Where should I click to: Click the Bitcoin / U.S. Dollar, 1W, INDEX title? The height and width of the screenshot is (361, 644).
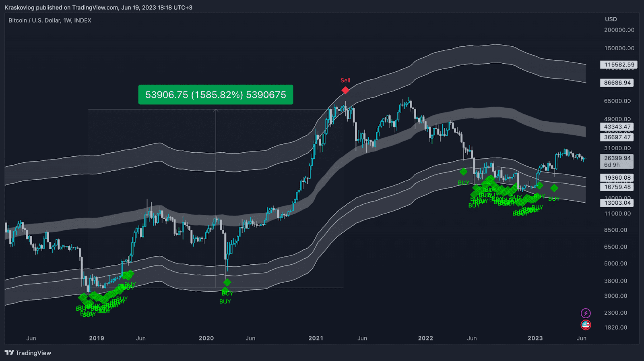pyautogui.click(x=50, y=21)
